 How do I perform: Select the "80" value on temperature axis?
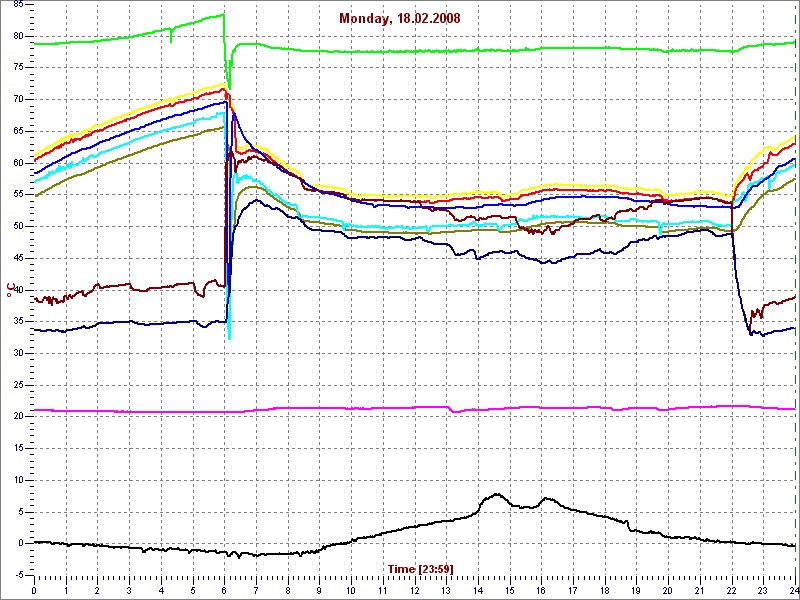coord(18,36)
